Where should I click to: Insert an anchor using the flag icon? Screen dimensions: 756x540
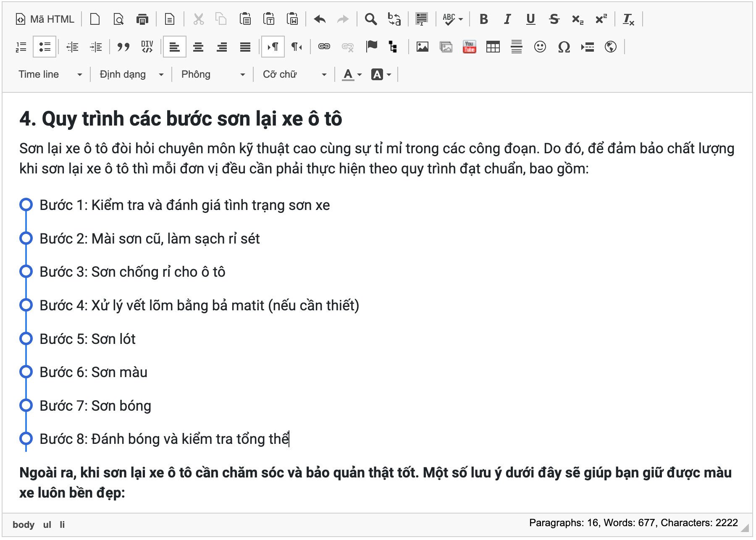[371, 47]
